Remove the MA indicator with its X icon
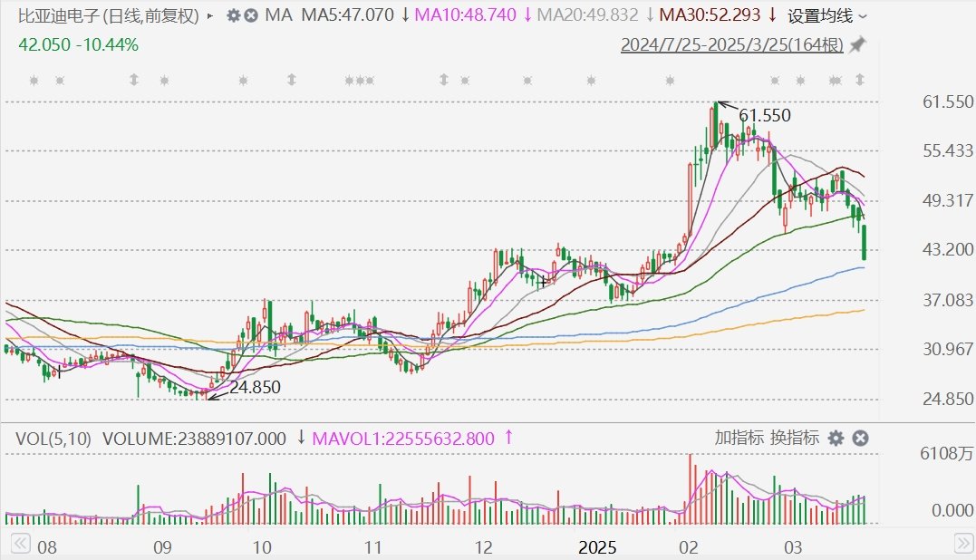 click(251, 15)
